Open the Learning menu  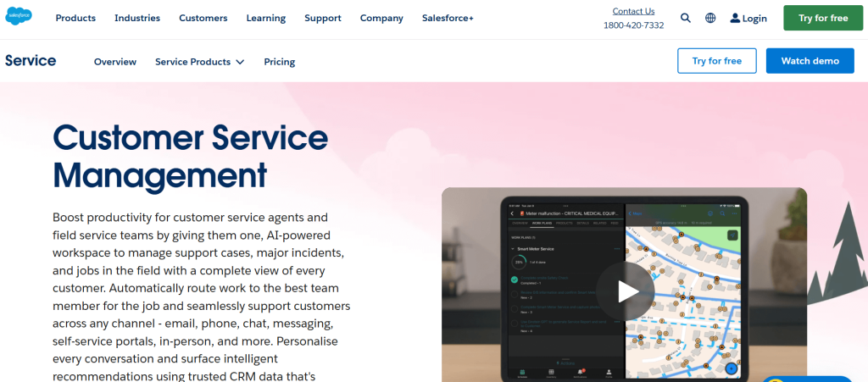point(265,18)
